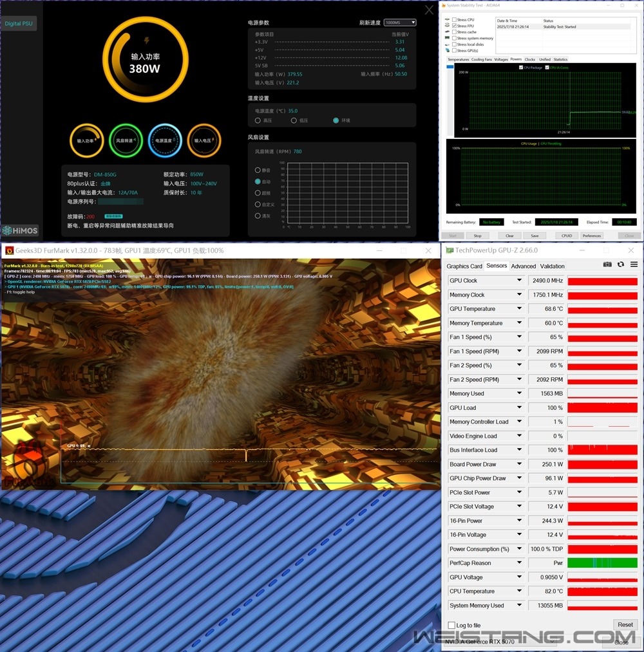This screenshot has width=644, height=652.
Task: Click the icon beside Stress cache
Action: (x=447, y=32)
